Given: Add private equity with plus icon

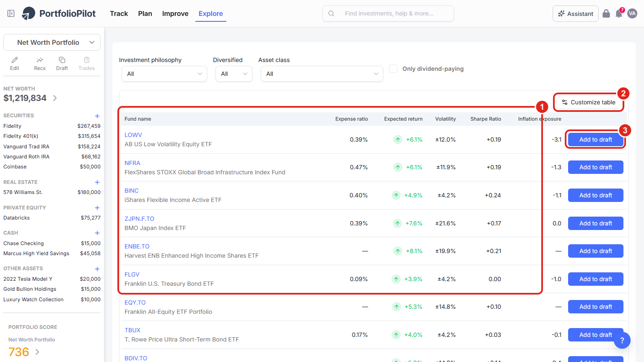Looking at the screenshot, I should tap(97, 208).
